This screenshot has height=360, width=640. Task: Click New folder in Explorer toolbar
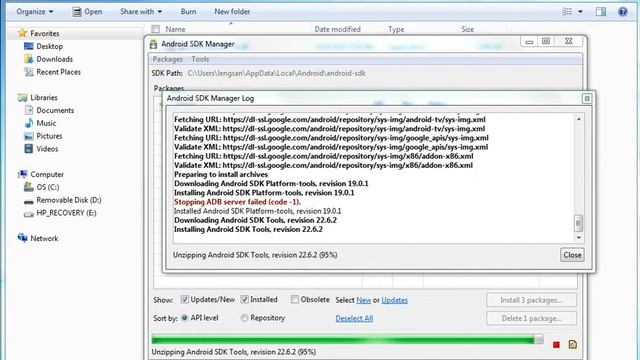pyautogui.click(x=232, y=11)
